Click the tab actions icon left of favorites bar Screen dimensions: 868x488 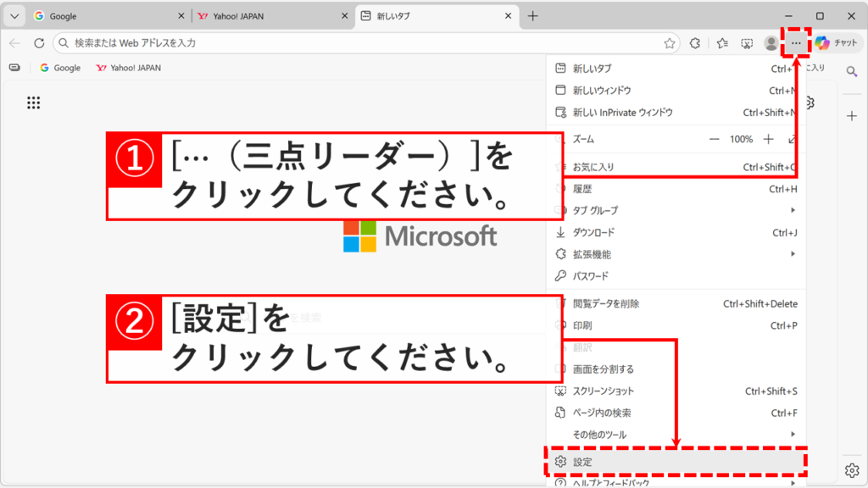pyautogui.click(x=14, y=67)
